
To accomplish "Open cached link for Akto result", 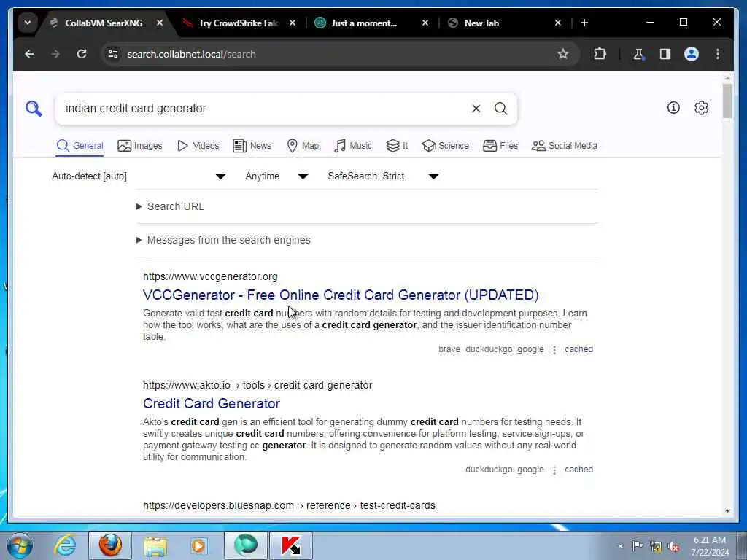I will click(578, 470).
